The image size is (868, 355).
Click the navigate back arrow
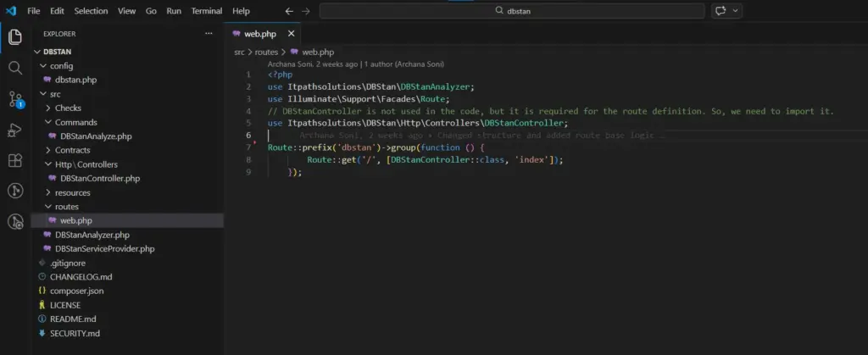point(289,11)
